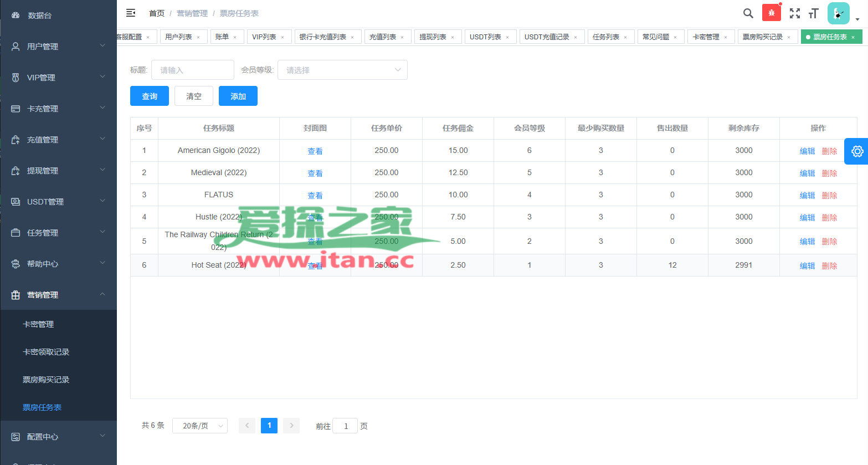The width and height of the screenshot is (868, 465).
Task: Open the blue settings gear panel
Action: 856,151
